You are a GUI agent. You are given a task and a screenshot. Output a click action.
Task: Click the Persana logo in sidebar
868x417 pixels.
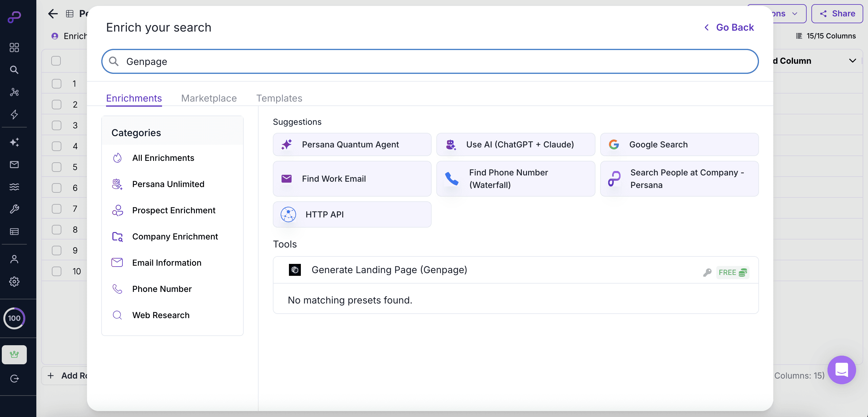tap(14, 16)
